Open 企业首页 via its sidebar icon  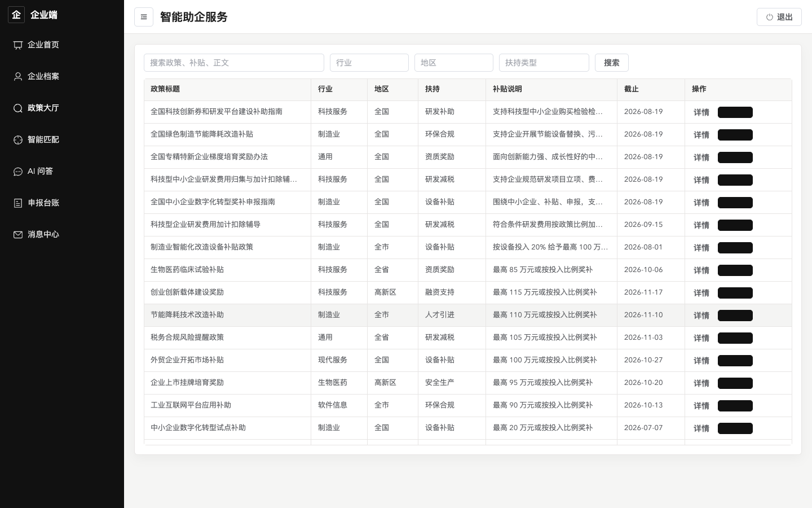[x=18, y=45]
